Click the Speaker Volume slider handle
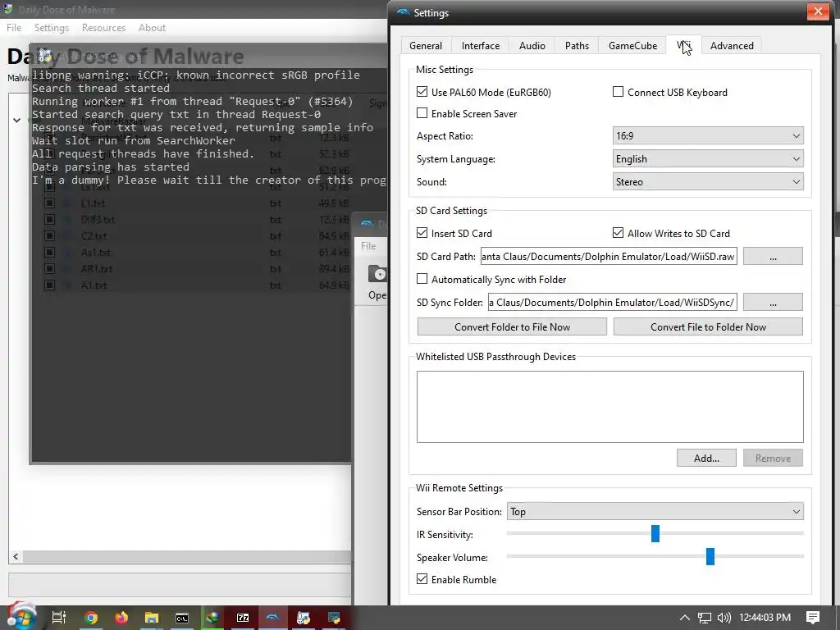 point(710,557)
